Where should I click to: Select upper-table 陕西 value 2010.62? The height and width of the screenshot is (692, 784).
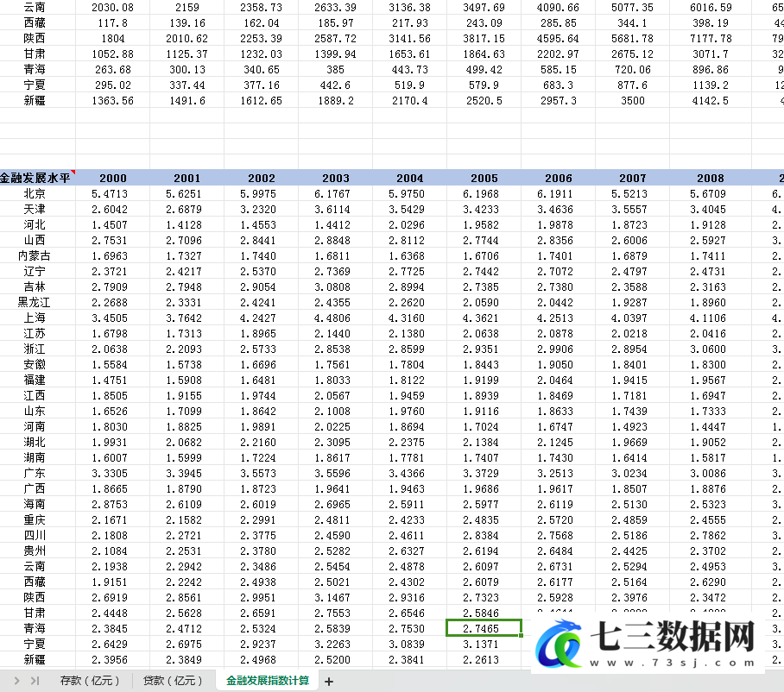pos(187,39)
